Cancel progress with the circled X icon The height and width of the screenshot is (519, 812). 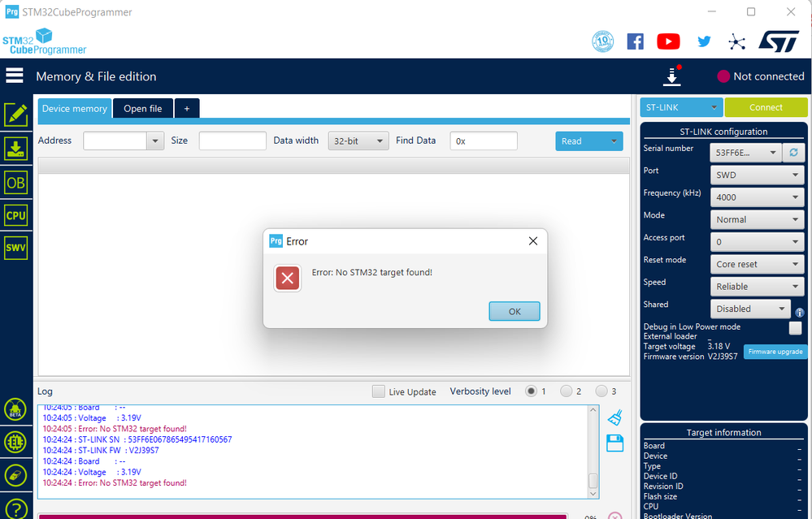614,516
